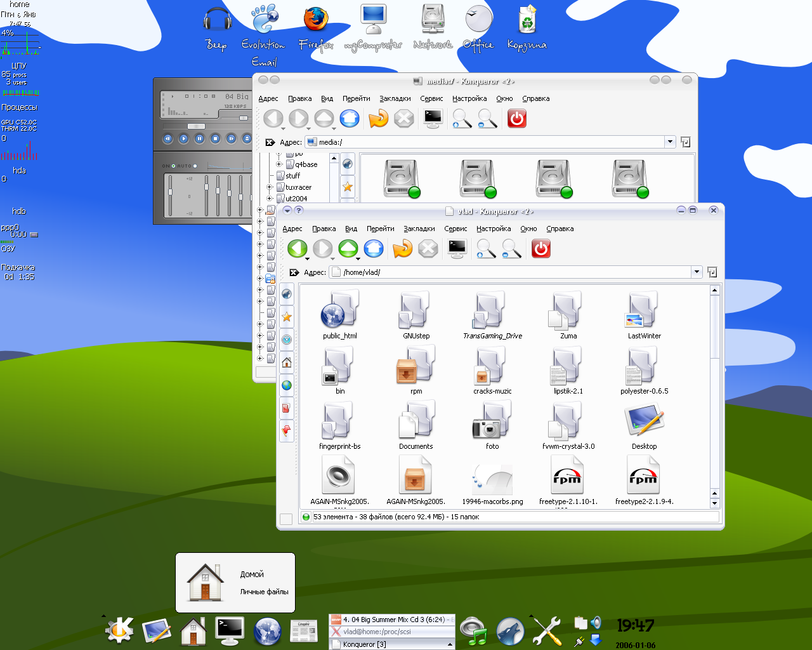
Task: Click the green Back arrow in vlad window
Action: tap(297, 248)
